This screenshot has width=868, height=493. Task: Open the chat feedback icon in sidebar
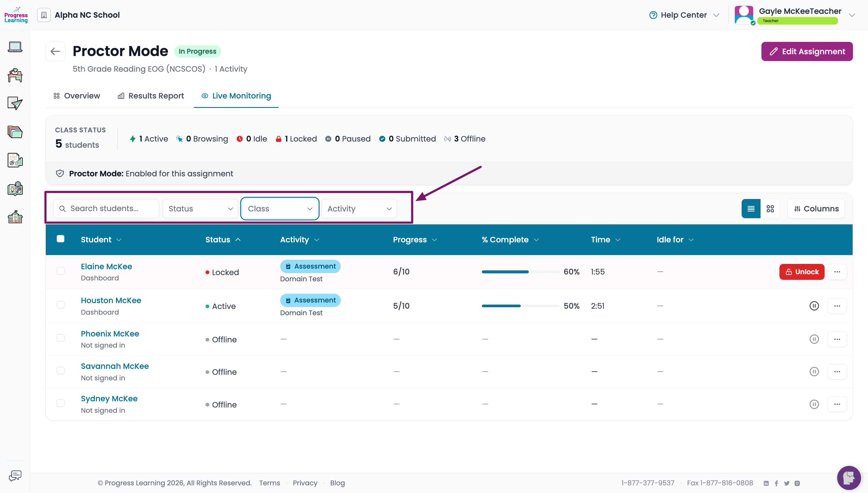click(x=15, y=476)
